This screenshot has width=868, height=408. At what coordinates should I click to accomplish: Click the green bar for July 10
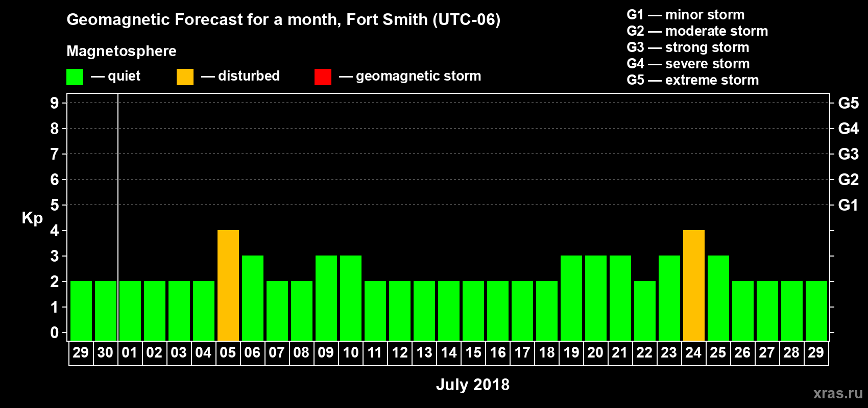coord(351,298)
